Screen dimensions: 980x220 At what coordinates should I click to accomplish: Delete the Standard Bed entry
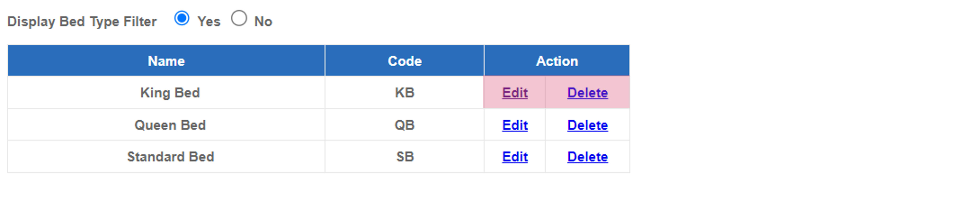[587, 157]
